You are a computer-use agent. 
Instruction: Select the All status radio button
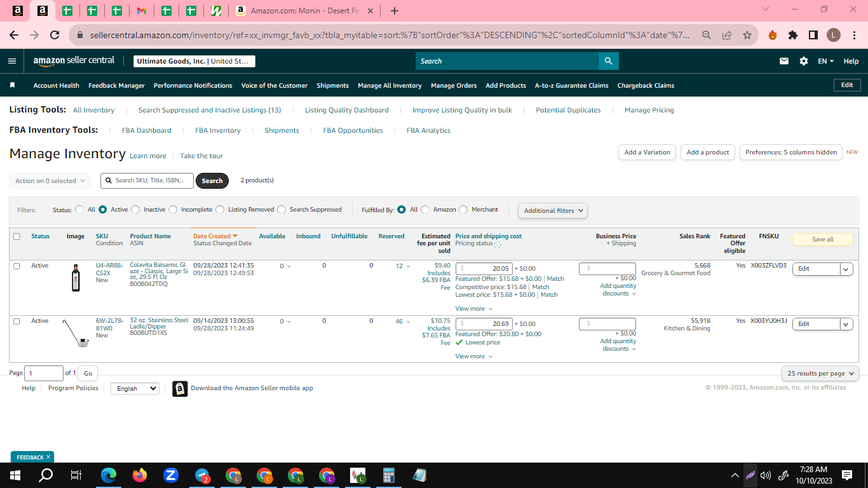coord(79,210)
